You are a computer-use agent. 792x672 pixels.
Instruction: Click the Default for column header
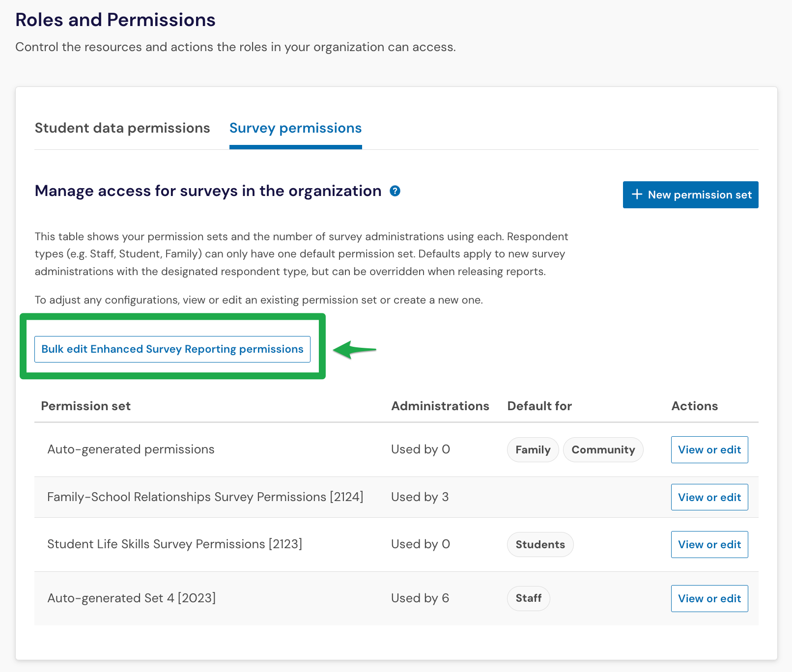[539, 406]
